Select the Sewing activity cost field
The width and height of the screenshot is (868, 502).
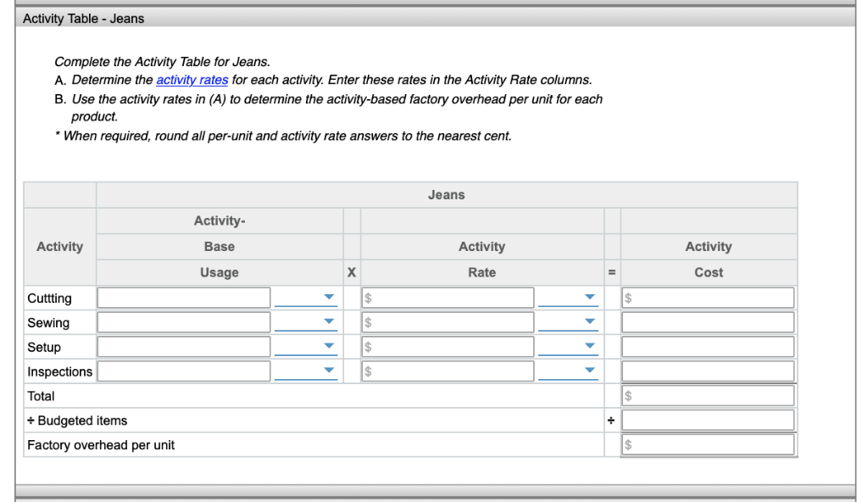click(x=708, y=321)
